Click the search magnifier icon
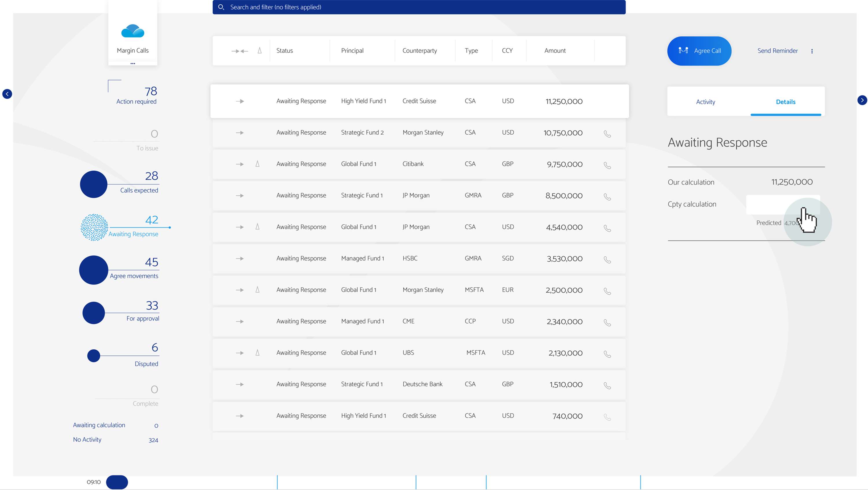Screen dimensions: 868x490 (221, 7)
